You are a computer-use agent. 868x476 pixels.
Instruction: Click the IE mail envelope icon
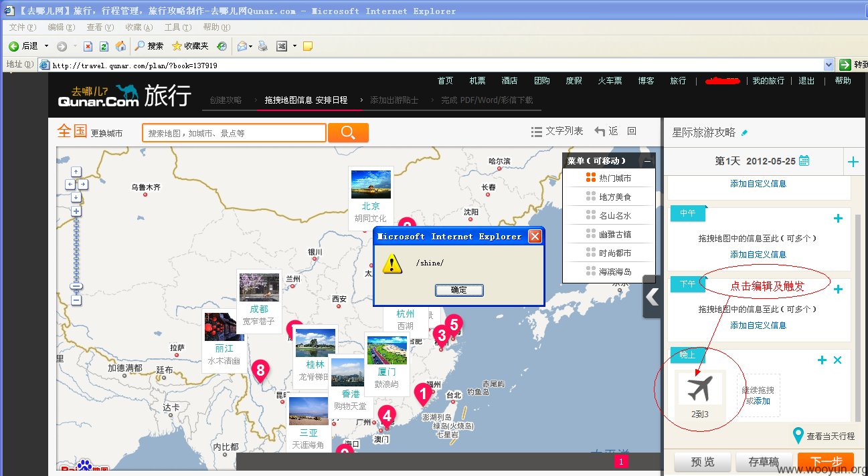[x=242, y=46]
